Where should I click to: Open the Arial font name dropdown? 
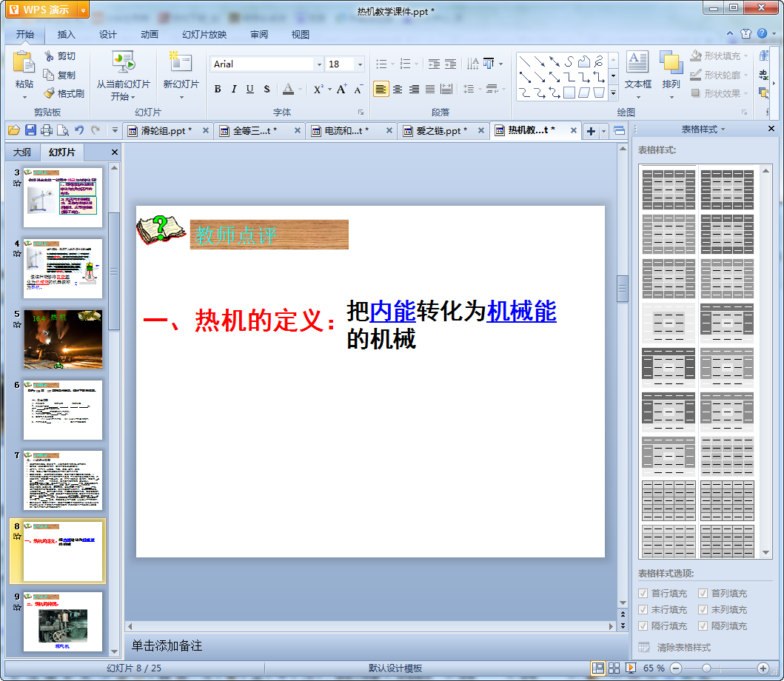coord(319,64)
